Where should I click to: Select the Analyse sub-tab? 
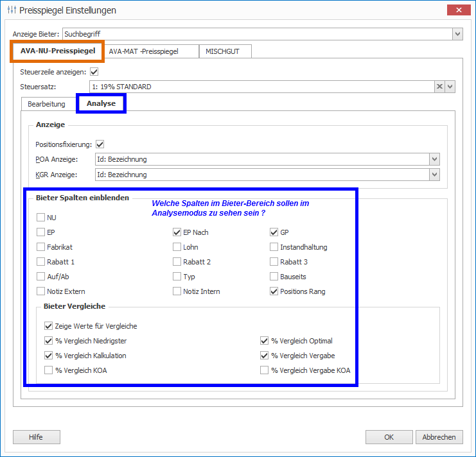(101, 103)
